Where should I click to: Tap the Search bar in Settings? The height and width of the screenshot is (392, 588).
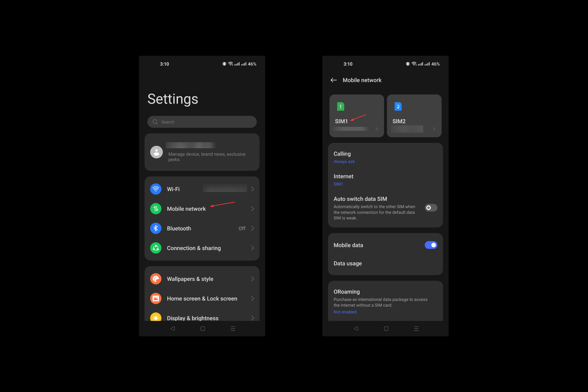pyautogui.click(x=202, y=122)
